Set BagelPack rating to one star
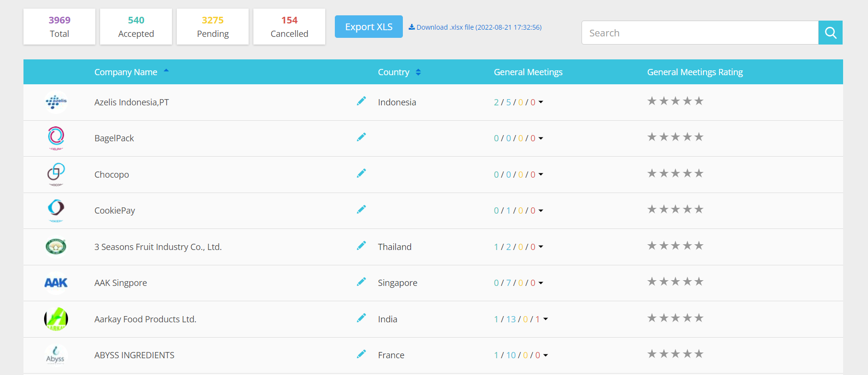The image size is (868, 375). (x=652, y=137)
